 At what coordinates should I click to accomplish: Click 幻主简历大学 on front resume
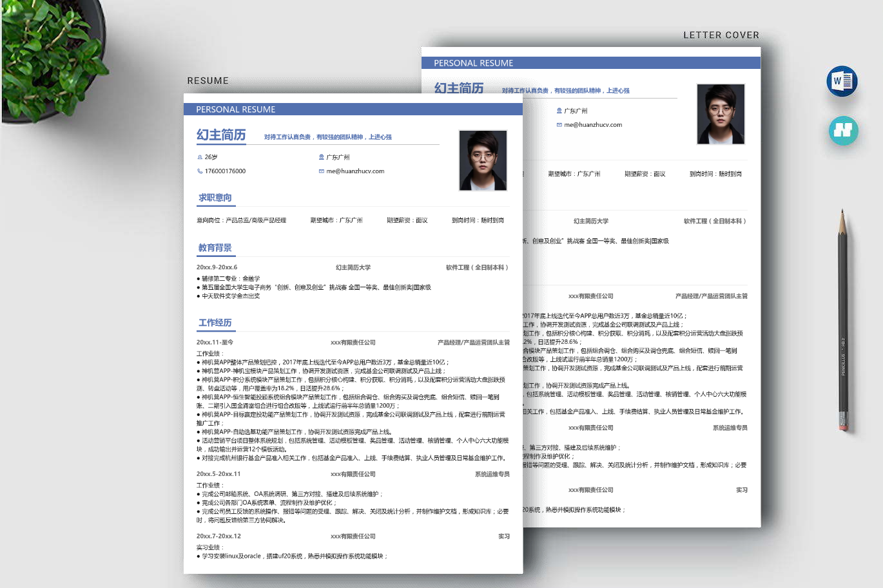coord(353,267)
